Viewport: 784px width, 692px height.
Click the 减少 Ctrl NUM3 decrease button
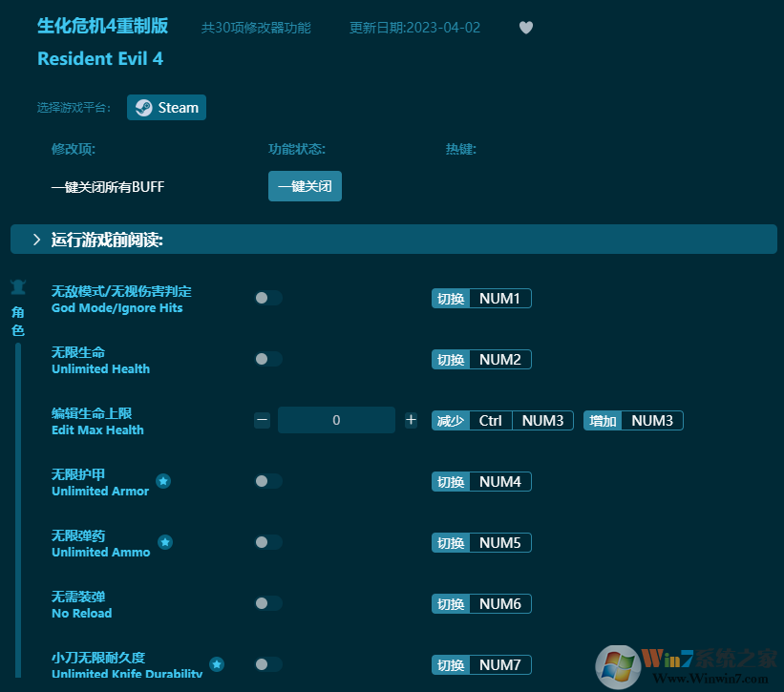click(x=502, y=420)
